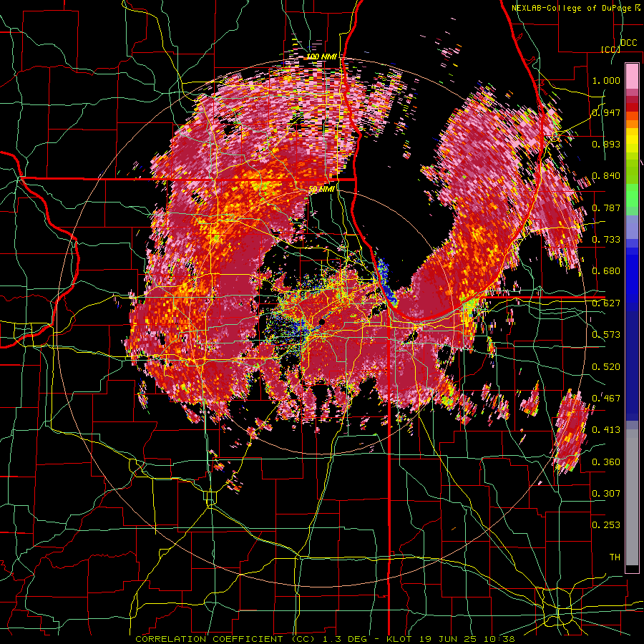Click the 0.627 scale label
The width and height of the screenshot is (644, 644).
(606, 303)
